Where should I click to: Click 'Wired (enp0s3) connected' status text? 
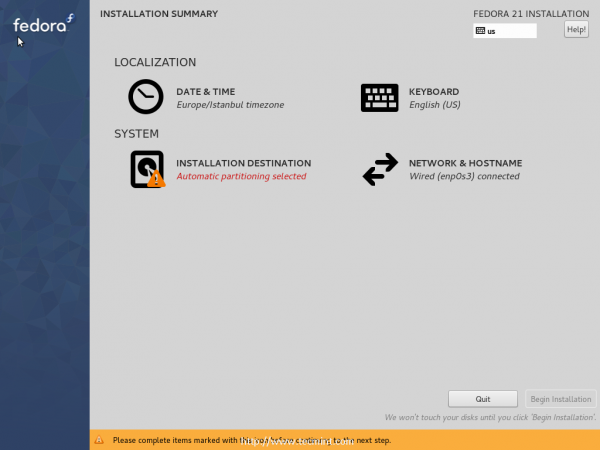pos(464,176)
